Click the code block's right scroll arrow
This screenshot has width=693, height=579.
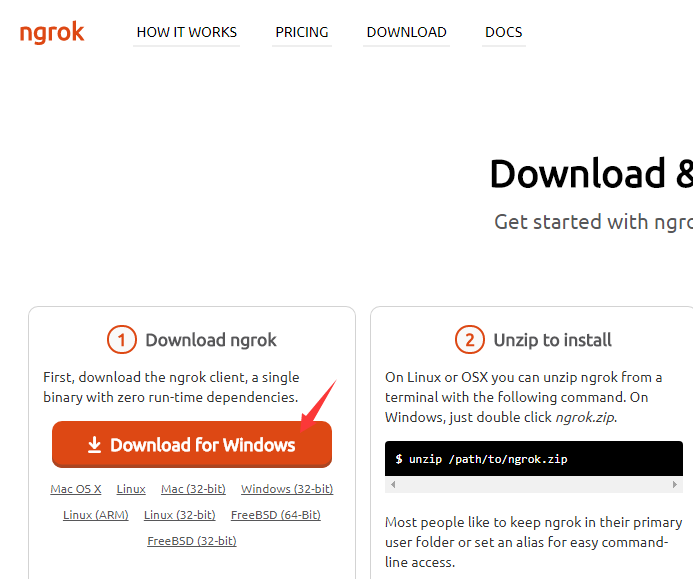(674, 484)
